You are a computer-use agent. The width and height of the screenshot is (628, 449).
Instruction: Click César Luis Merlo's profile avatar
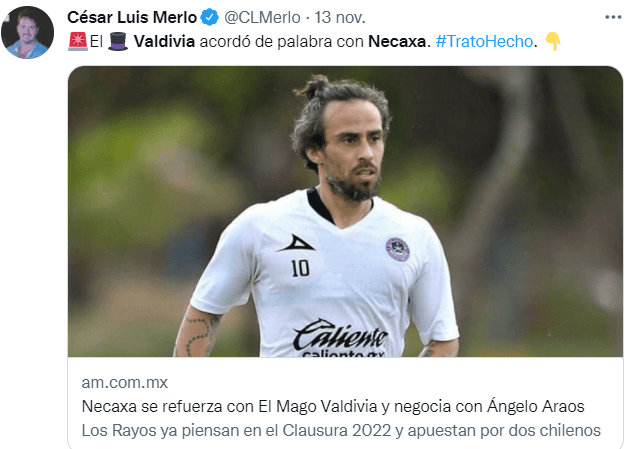pyautogui.click(x=28, y=32)
